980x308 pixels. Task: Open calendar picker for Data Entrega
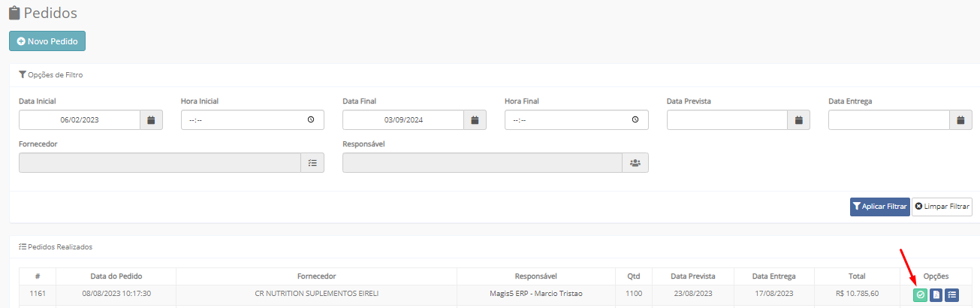click(x=960, y=120)
